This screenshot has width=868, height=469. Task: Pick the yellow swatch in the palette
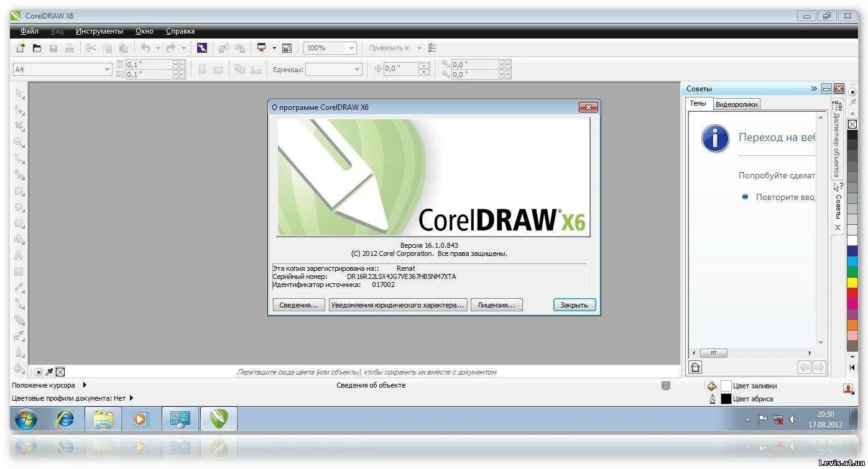click(x=852, y=281)
